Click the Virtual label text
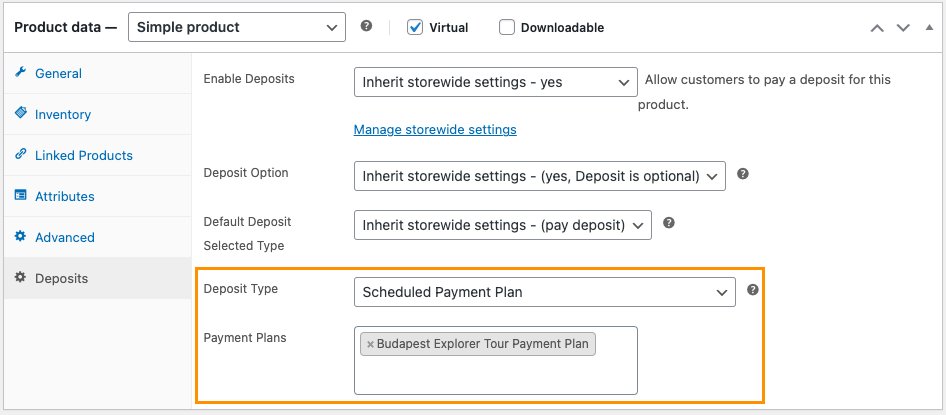Viewport: 946px width, 415px height. 449,28
